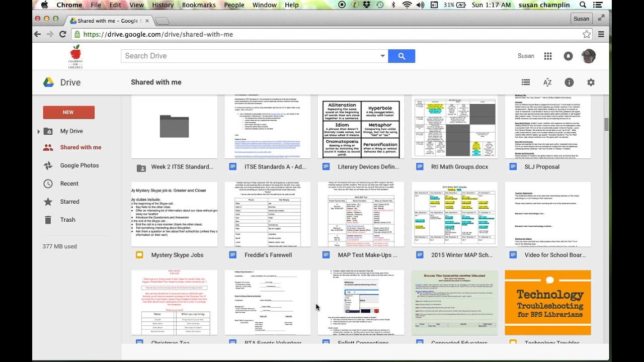Click the Shared with me people icon

[x=48, y=147]
